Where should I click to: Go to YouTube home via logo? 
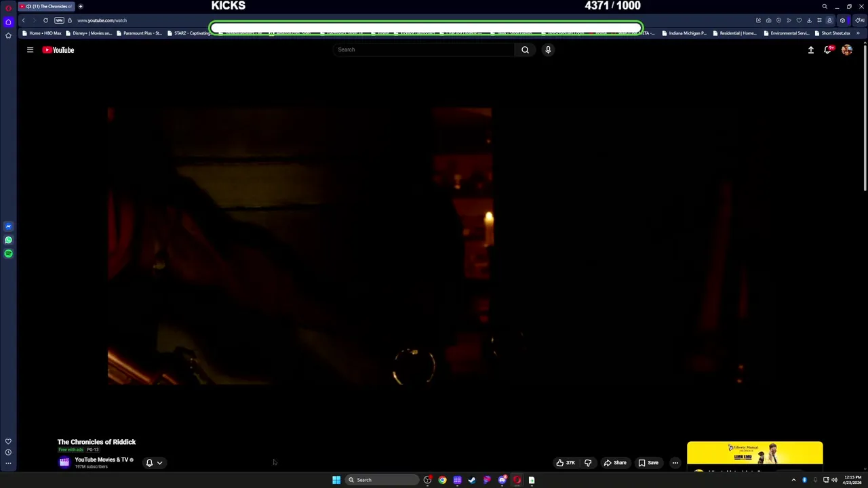(58, 49)
